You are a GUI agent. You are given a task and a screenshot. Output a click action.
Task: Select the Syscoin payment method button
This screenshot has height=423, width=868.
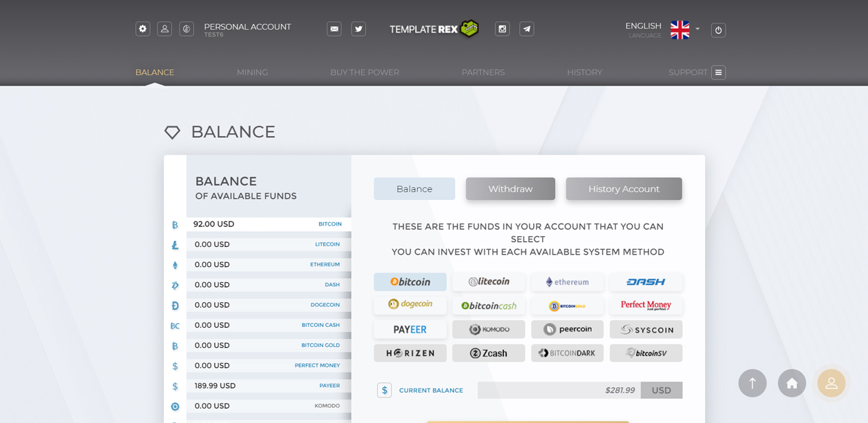pyautogui.click(x=646, y=329)
